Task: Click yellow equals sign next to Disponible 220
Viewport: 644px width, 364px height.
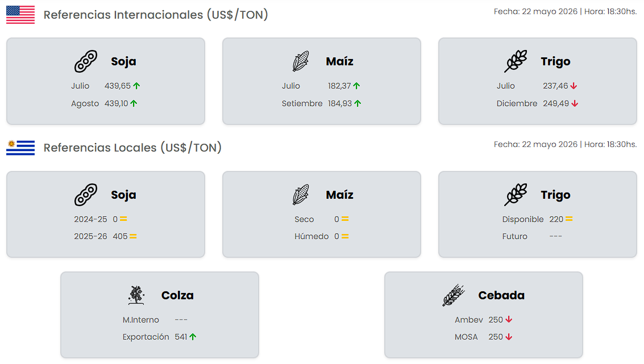Action: (569, 219)
